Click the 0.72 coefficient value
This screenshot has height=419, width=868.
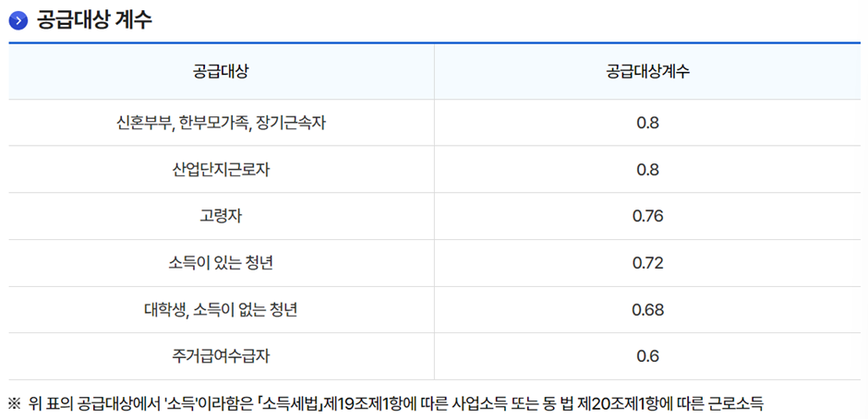[647, 263]
